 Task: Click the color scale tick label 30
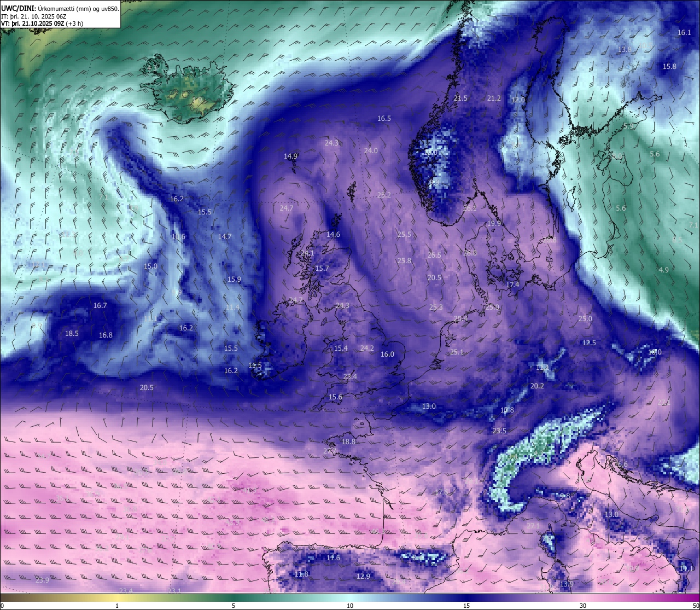tap(583, 606)
